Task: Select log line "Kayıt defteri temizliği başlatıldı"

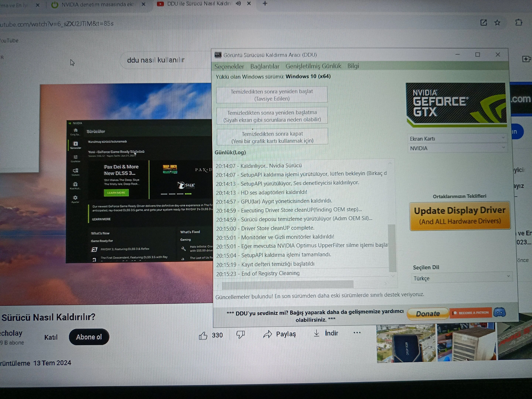Action: [x=265, y=264]
